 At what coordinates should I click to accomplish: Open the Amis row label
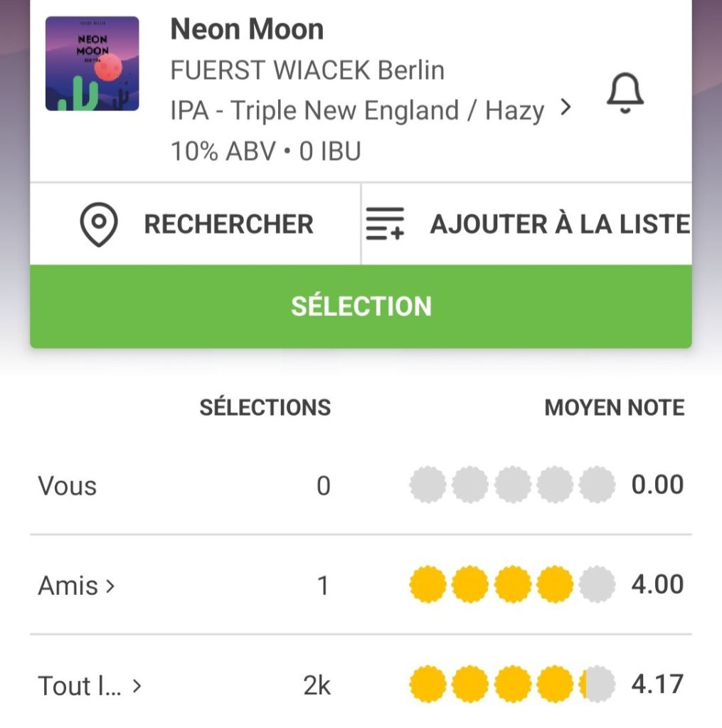pos(68,586)
